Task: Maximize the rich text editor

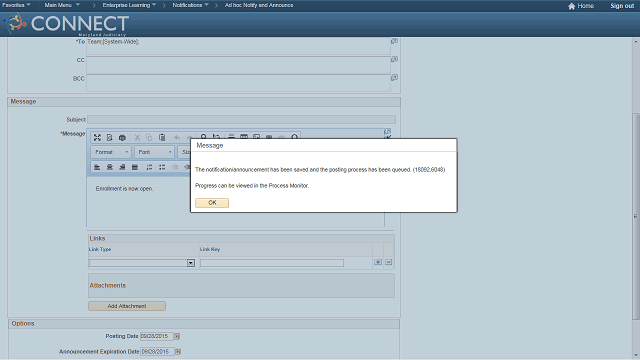Action: click(x=97, y=138)
